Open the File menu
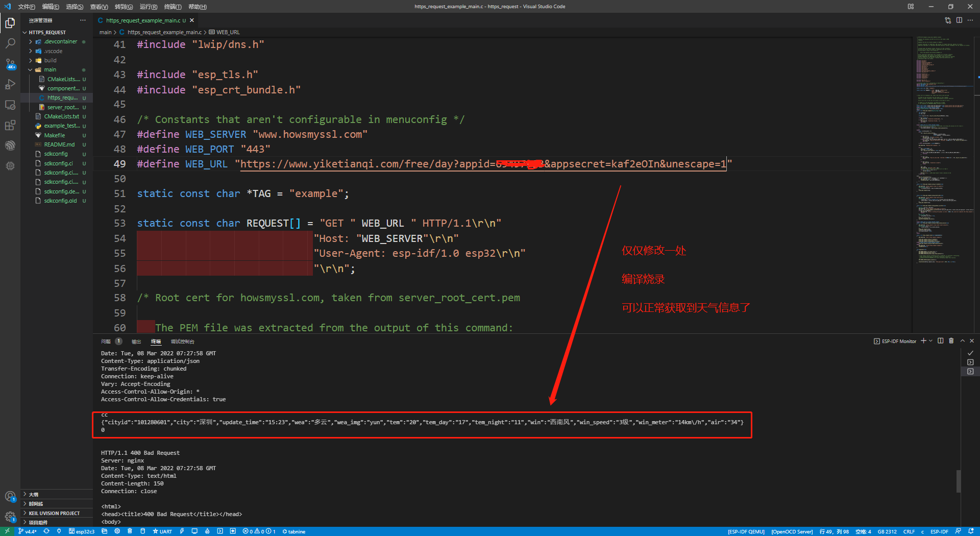Image resolution: width=980 pixels, height=536 pixels. point(27,7)
